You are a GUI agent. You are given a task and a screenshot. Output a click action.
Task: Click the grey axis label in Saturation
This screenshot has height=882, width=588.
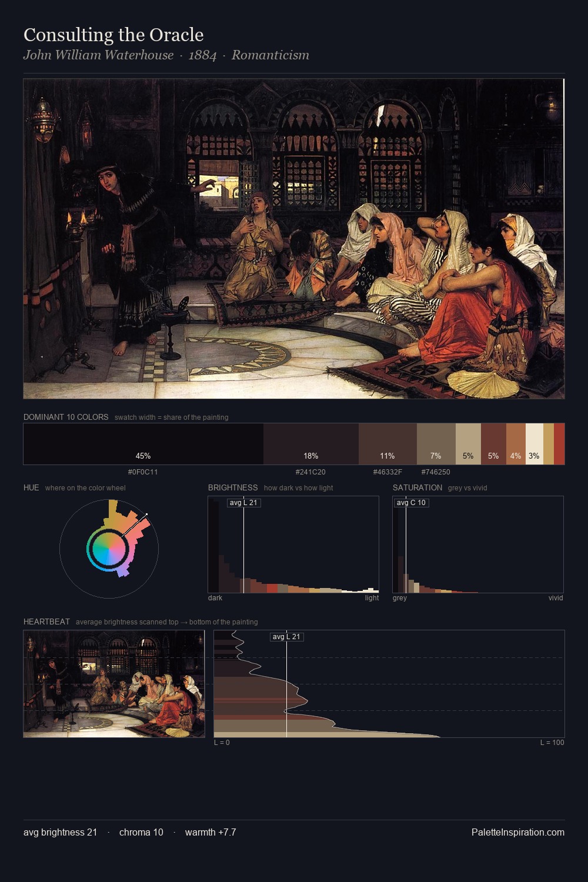[x=400, y=598]
